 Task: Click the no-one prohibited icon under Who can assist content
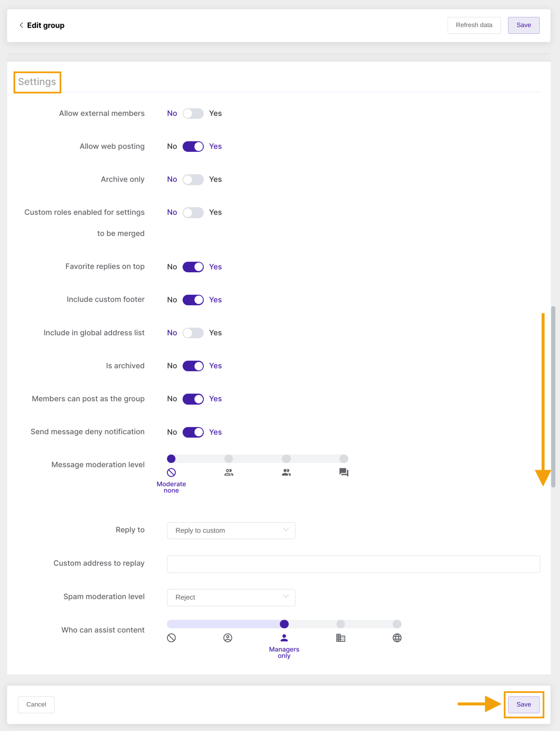pyautogui.click(x=171, y=638)
